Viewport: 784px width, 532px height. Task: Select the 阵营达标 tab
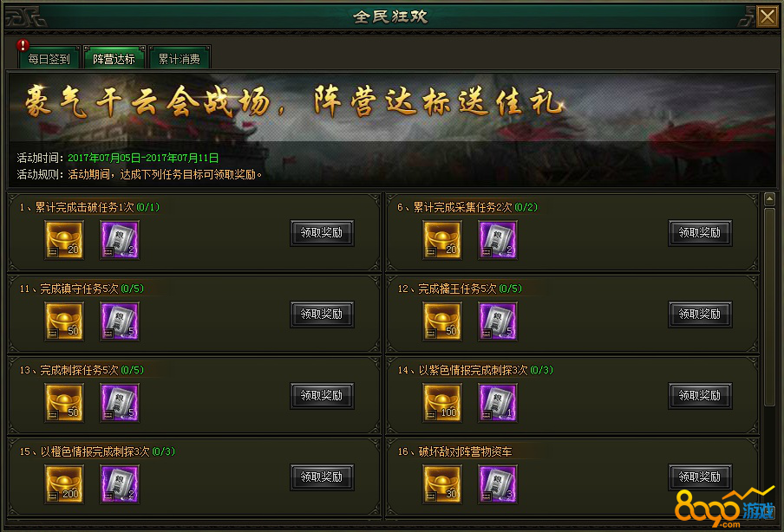point(114,58)
